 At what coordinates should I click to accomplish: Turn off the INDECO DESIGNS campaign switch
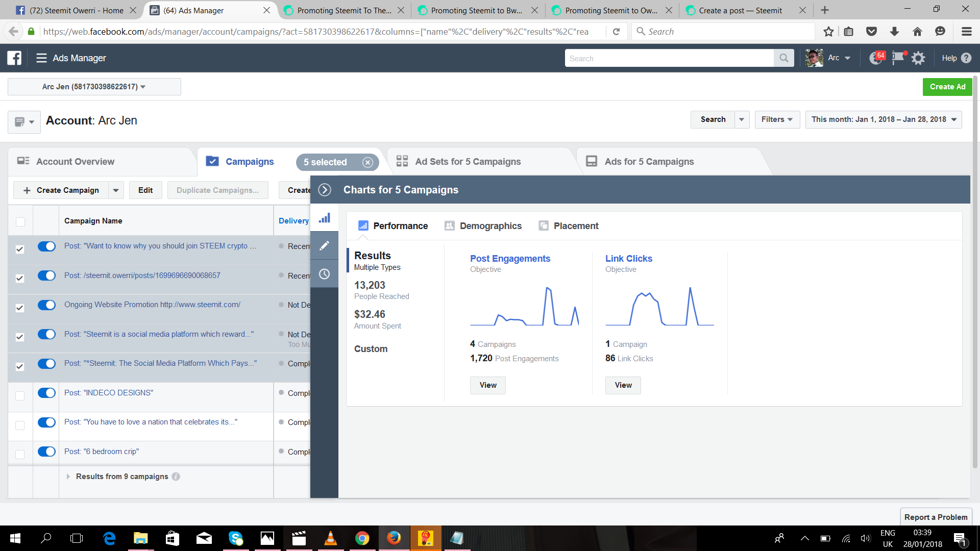(x=46, y=393)
